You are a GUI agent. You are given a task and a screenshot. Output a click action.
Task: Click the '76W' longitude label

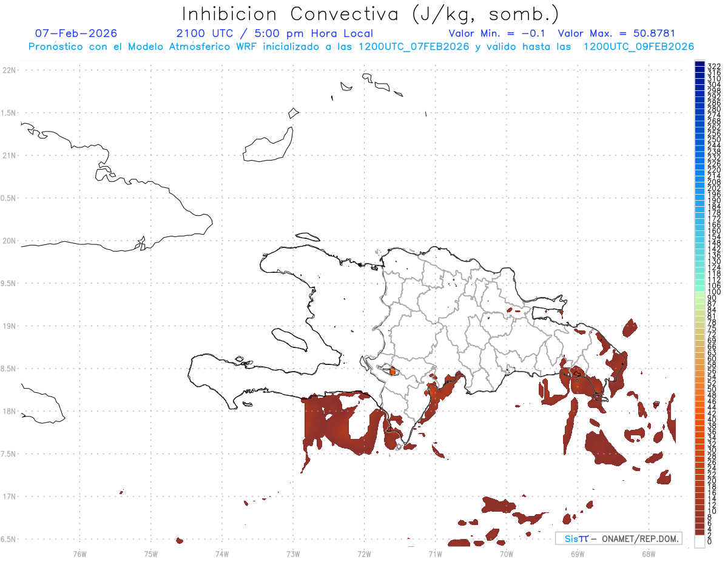(79, 553)
